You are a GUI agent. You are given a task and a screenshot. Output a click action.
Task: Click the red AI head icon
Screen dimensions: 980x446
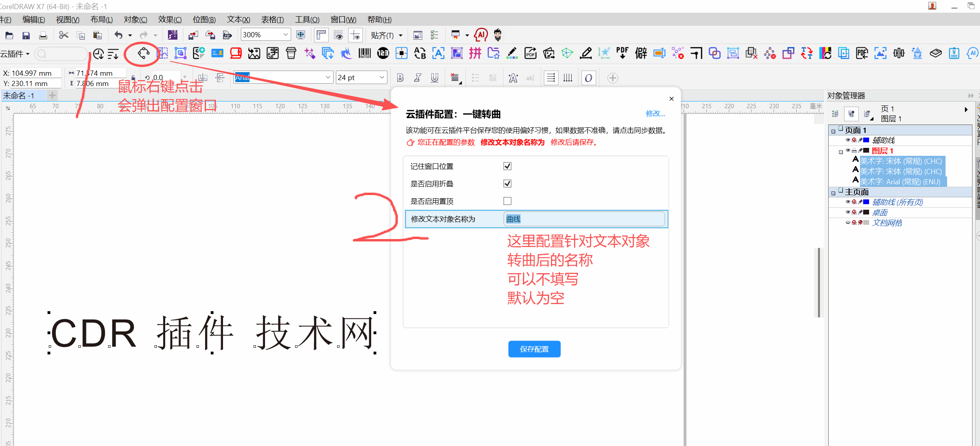(480, 35)
